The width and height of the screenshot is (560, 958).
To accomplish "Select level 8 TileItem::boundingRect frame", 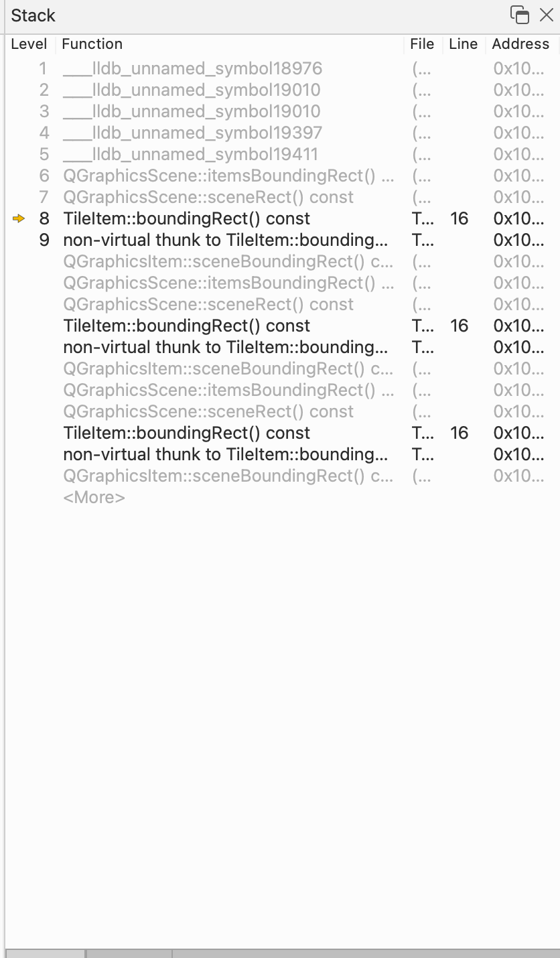I will (186, 218).
